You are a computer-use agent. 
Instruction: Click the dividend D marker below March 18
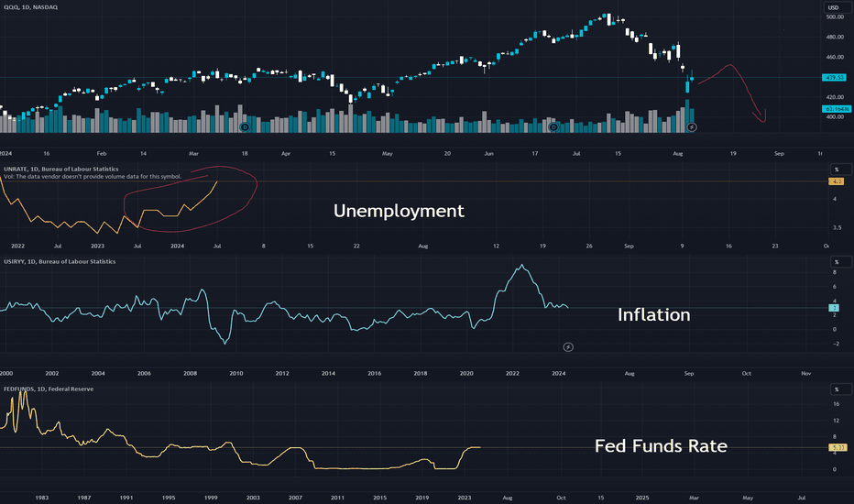click(x=245, y=127)
